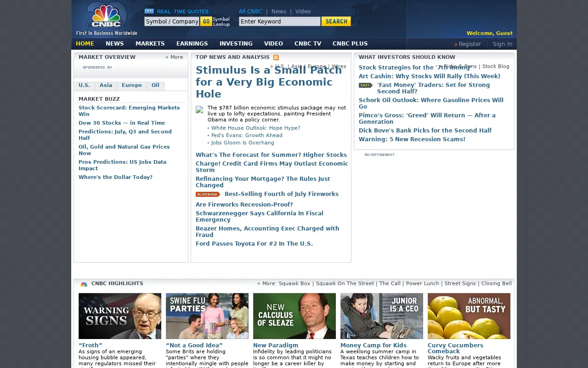Open the VIDEO menu item
The height and width of the screenshot is (368, 588).
pyautogui.click(x=273, y=44)
